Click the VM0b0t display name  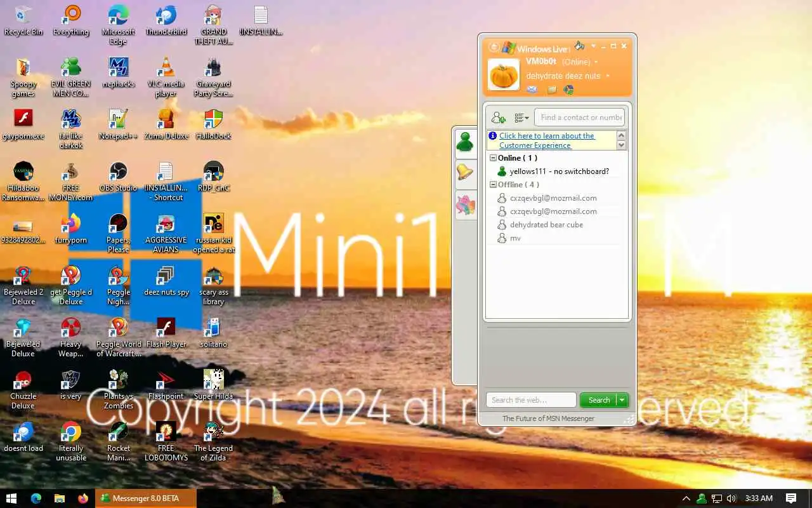point(541,62)
